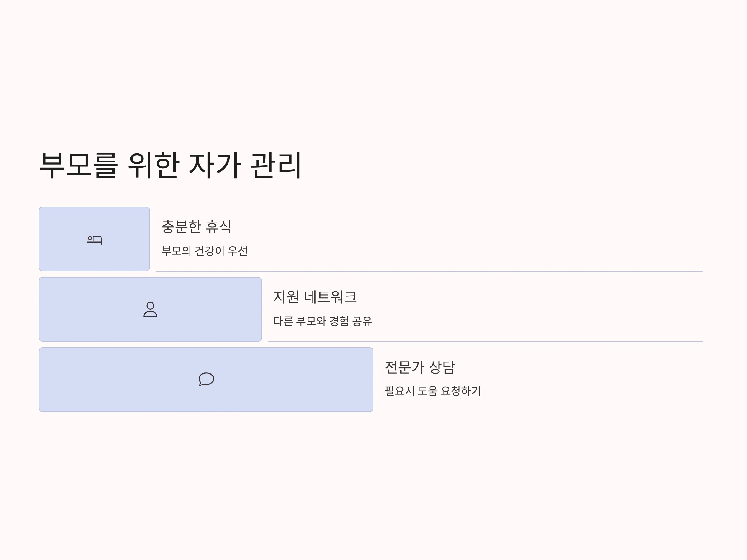Select the word 위한 in the title
The width and height of the screenshot is (747, 560).
pos(153,166)
